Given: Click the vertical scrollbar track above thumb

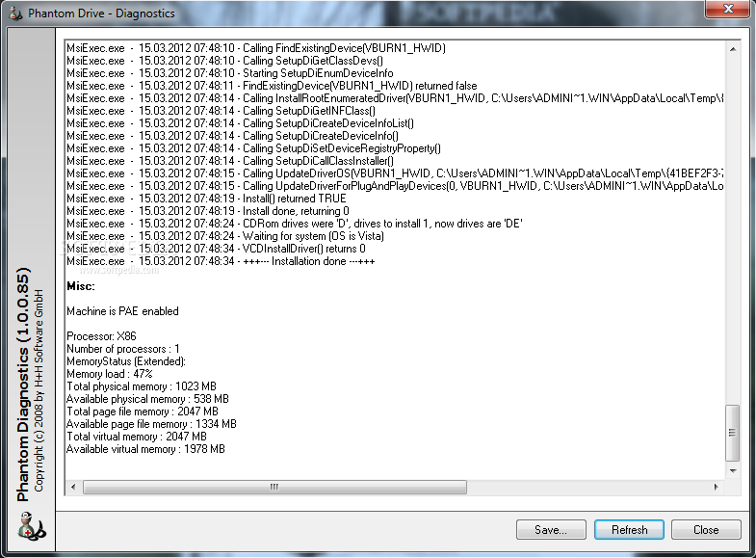Looking at the screenshot, I should click(x=732, y=230).
